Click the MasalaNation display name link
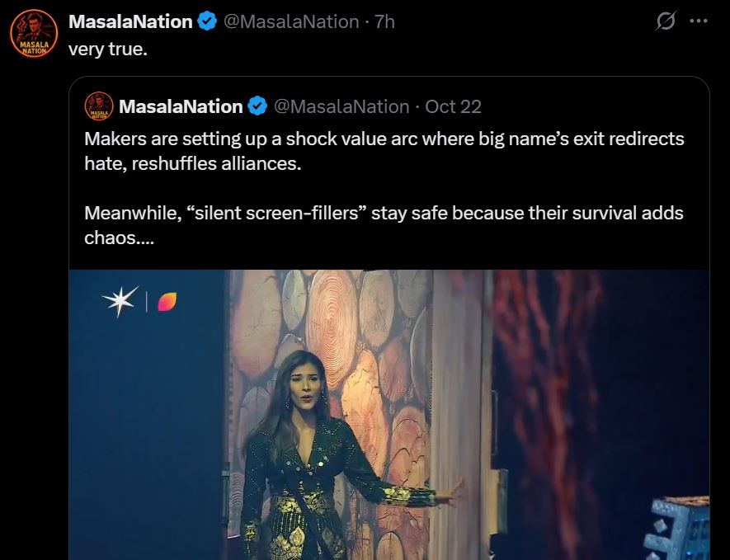 pos(132,21)
